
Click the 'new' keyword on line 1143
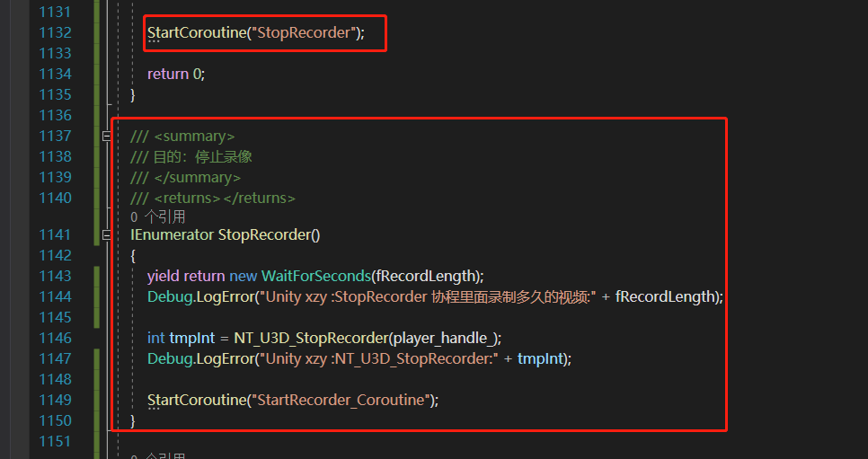pyautogui.click(x=243, y=276)
